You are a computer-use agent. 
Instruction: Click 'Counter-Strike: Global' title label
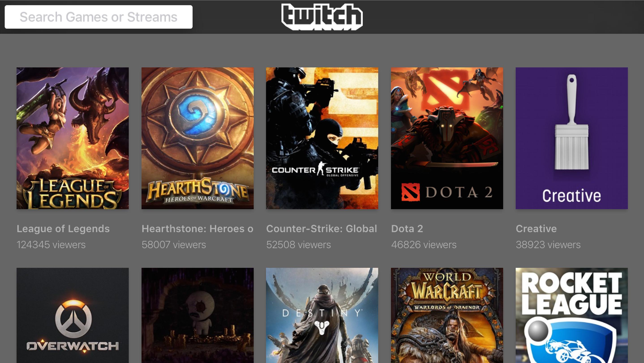coord(322,229)
